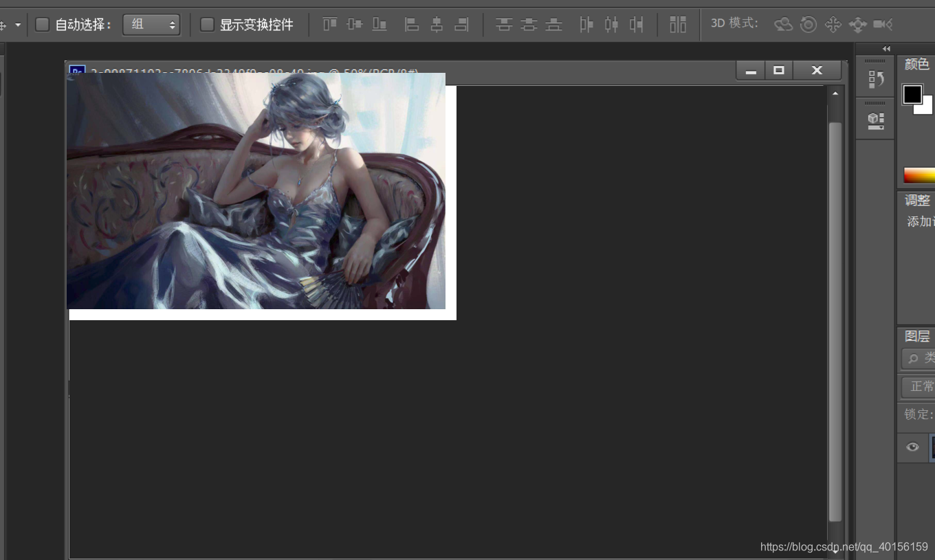Click the scroll up arrow of document
Screen dimensions: 935x560
(x=835, y=93)
